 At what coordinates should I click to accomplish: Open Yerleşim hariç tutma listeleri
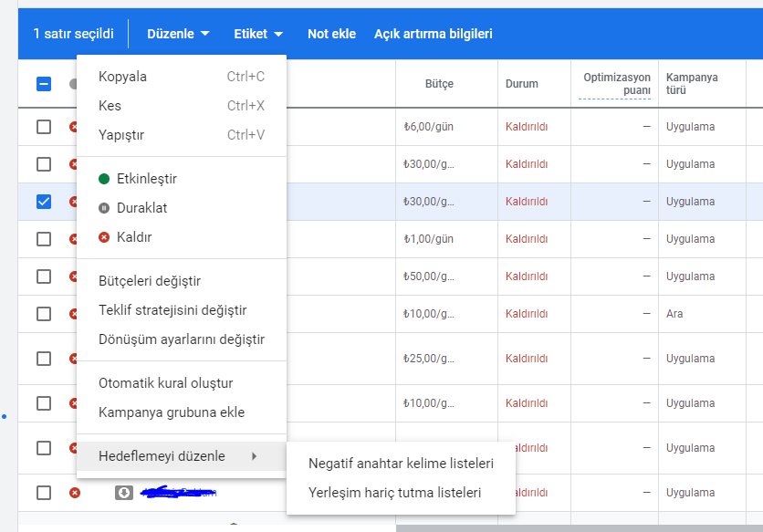(401, 493)
